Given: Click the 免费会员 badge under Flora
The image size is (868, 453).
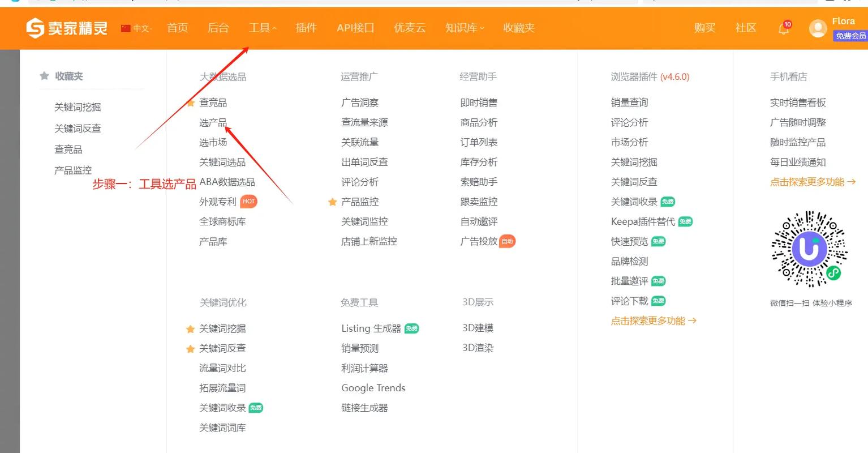Looking at the screenshot, I should tap(850, 36).
